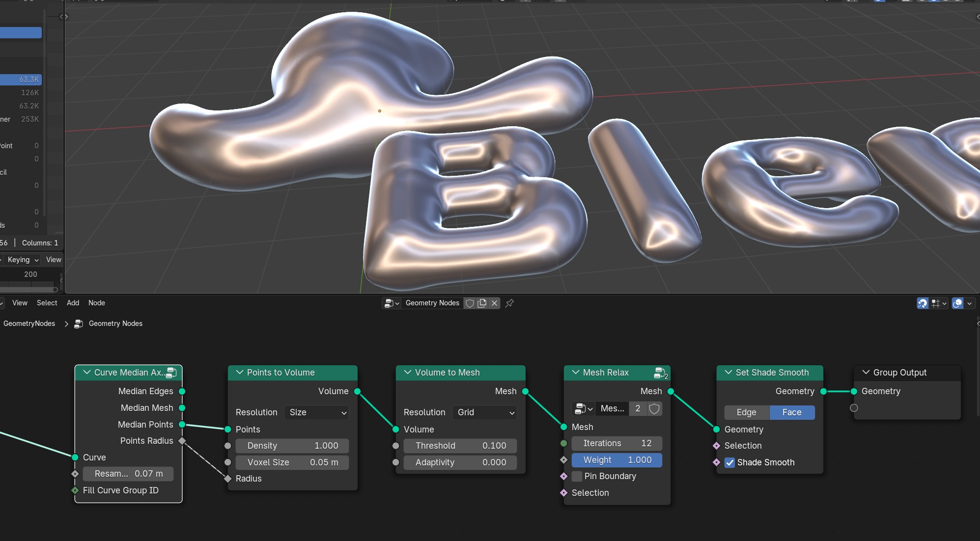The width and height of the screenshot is (980, 541).
Task: Click node group icon on Mesh Relax header
Action: coord(661,373)
